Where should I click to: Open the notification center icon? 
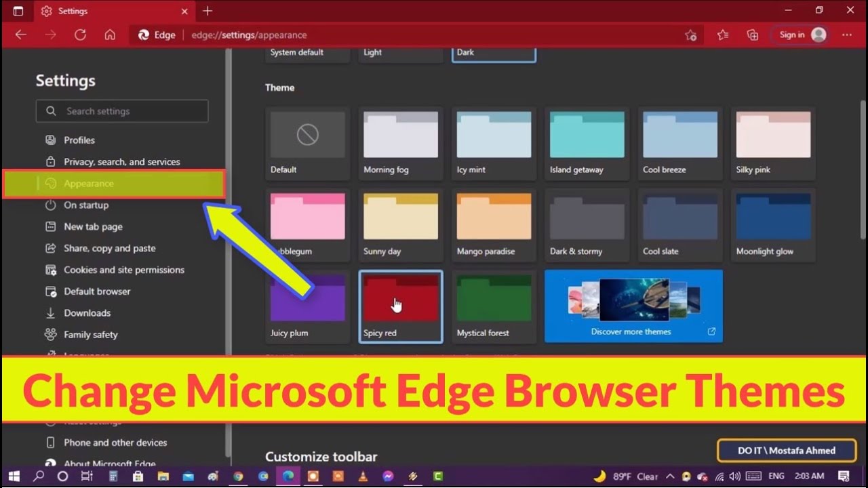tap(844, 476)
